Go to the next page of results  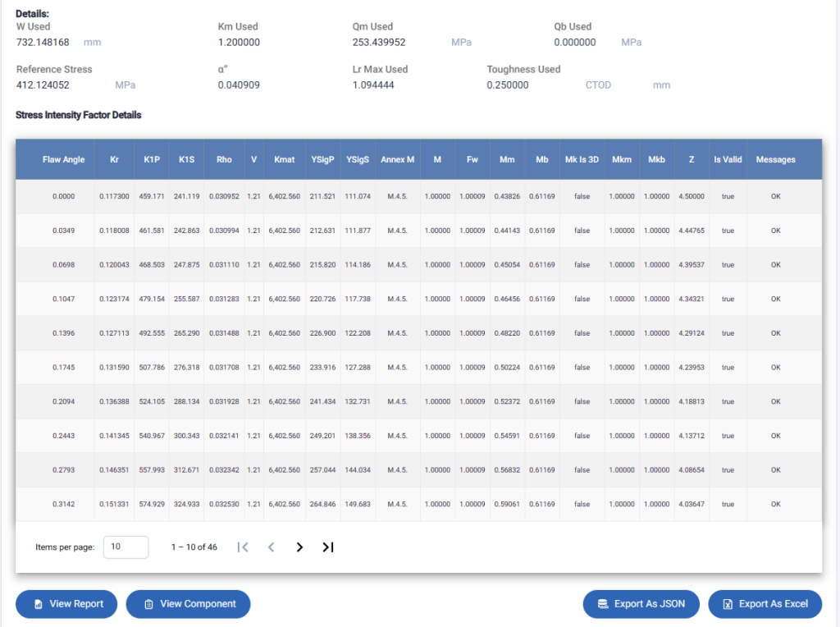coord(299,547)
